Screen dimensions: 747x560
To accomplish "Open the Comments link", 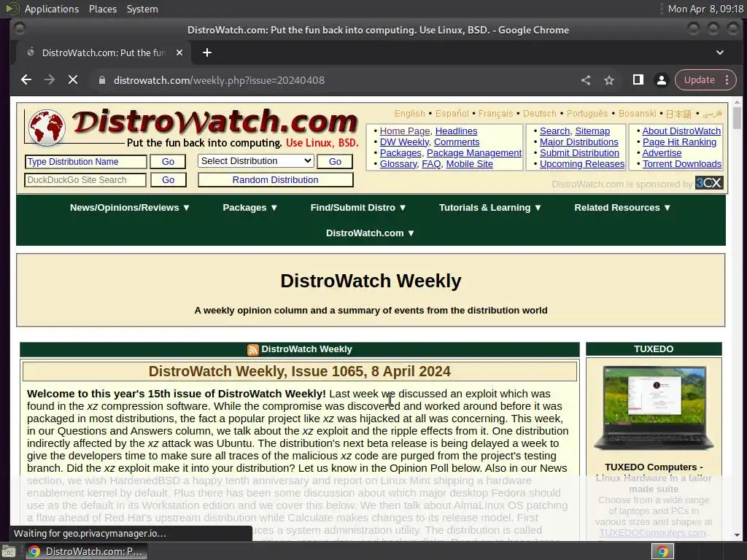I will click(457, 142).
